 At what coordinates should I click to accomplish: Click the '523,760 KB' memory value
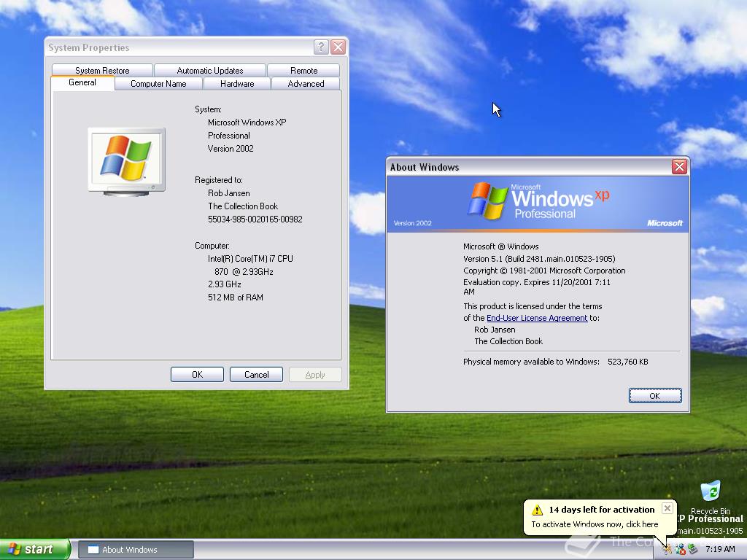coord(628,362)
